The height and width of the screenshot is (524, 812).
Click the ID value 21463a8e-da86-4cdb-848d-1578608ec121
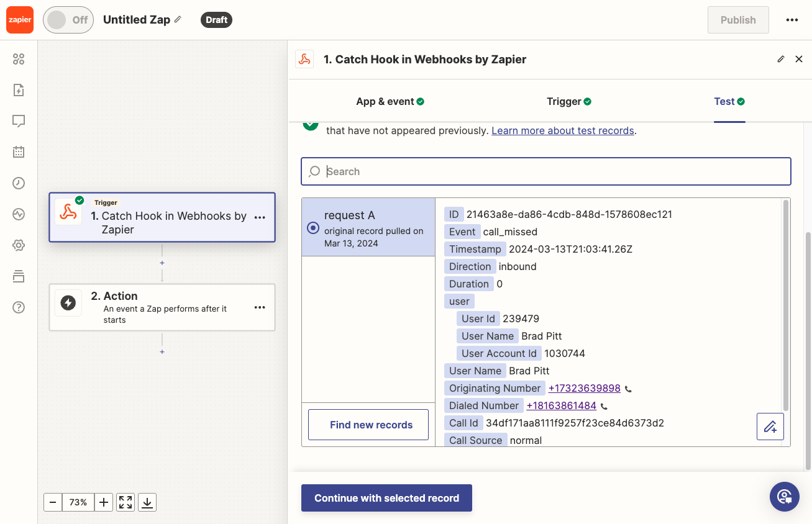(x=569, y=214)
